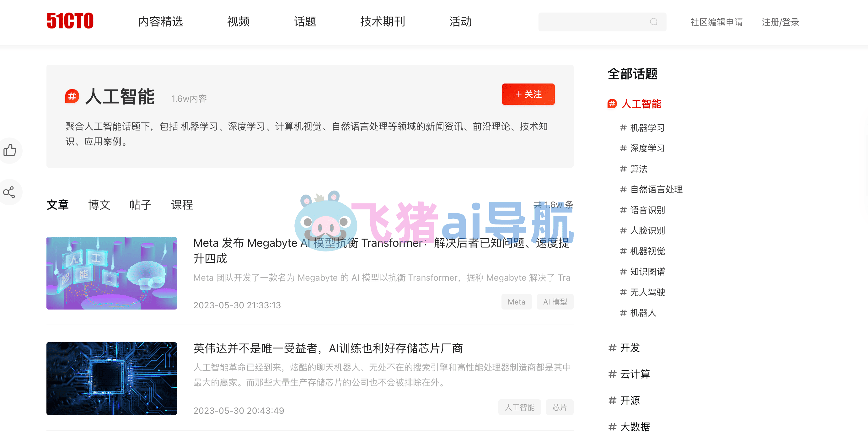The image size is (868, 442).
Task: Open the 云计算 topic category
Action: coord(635,374)
